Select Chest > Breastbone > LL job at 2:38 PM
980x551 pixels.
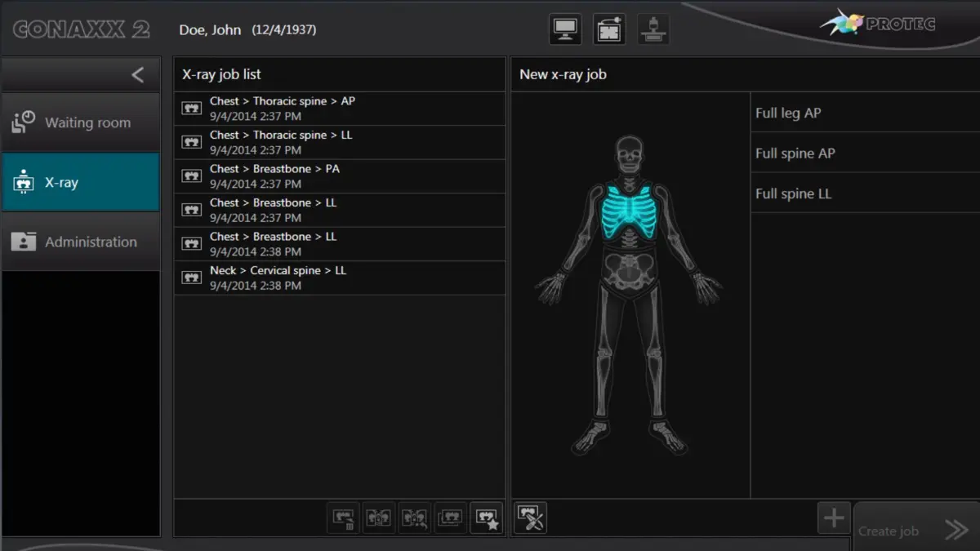pos(340,244)
